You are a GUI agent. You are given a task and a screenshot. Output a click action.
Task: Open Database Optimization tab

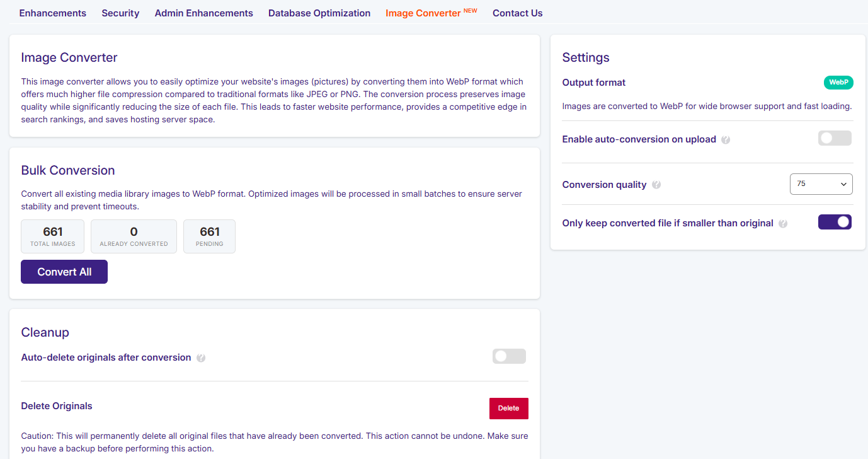coord(319,13)
